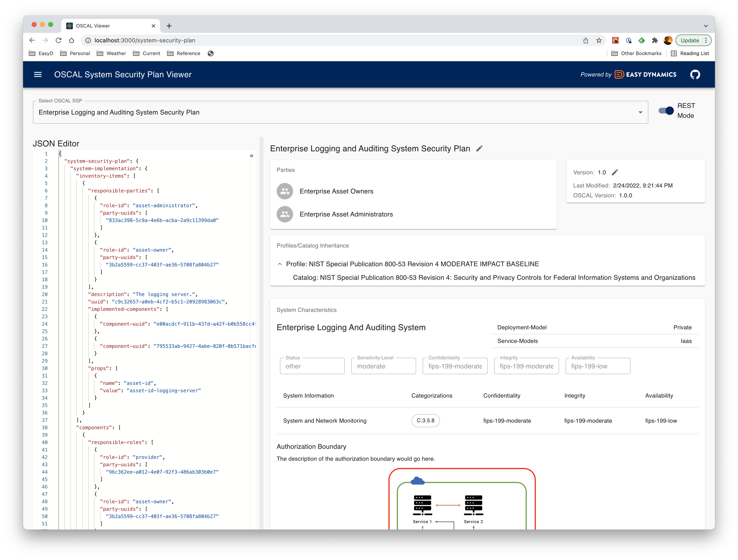Open the Current bookmarks folder
This screenshot has width=738, height=560.
146,53
